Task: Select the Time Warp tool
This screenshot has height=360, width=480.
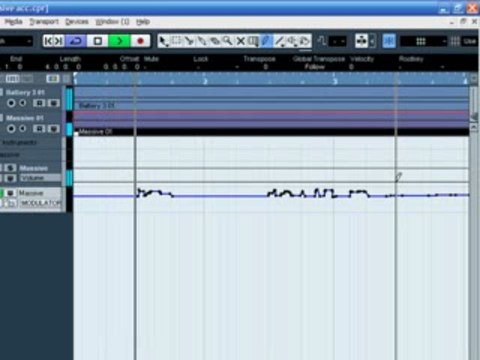Action: (253, 41)
